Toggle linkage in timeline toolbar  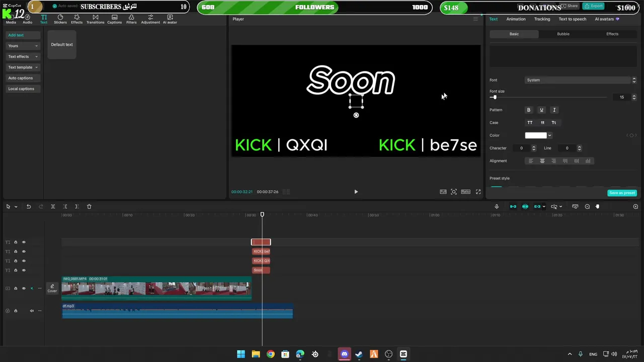point(537,207)
